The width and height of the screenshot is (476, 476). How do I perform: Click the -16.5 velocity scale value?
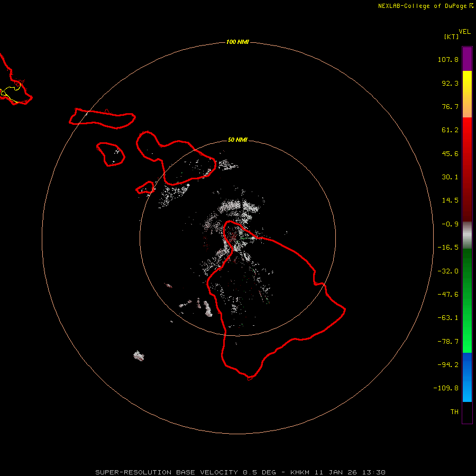tap(448, 248)
